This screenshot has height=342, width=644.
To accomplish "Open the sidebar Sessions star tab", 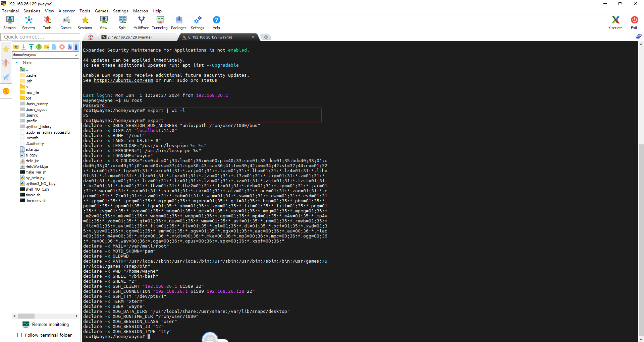I will tap(6, 49).
